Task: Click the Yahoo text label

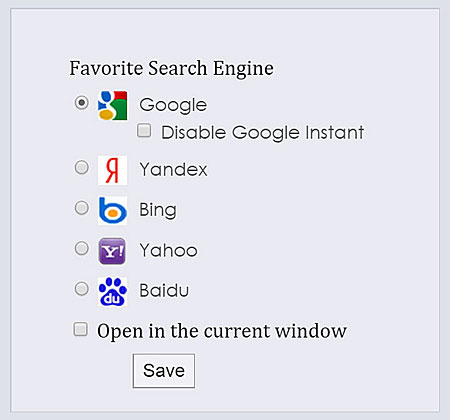Action: [168, 250]
